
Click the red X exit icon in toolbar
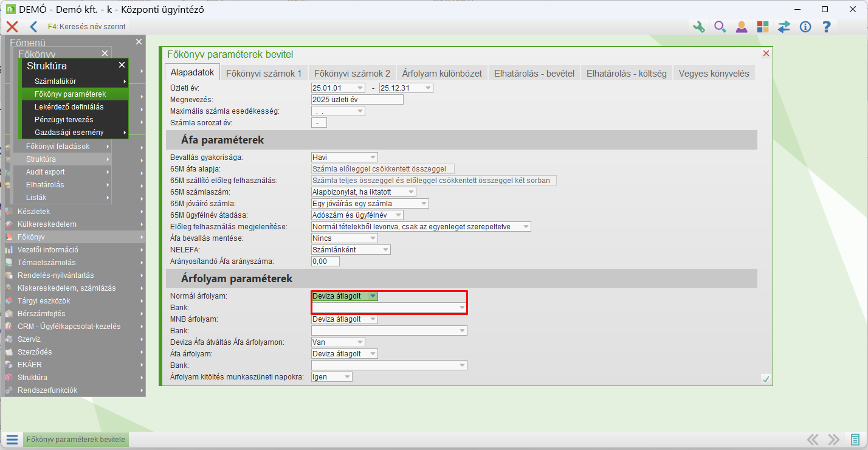click(x=12, y=26)
